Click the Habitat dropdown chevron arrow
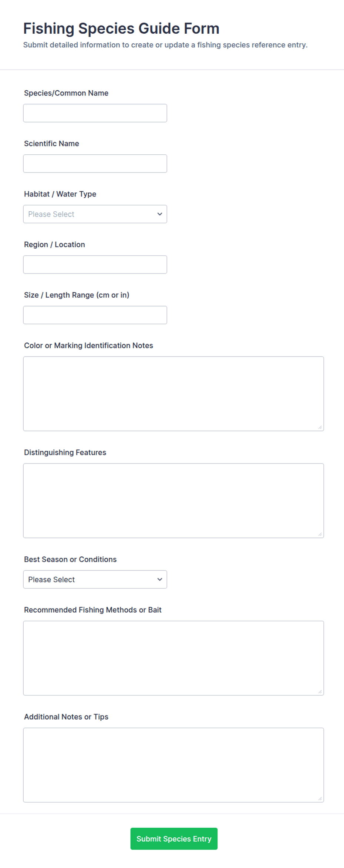The height and width of the screenshot is (868, 344). point(160,214)
